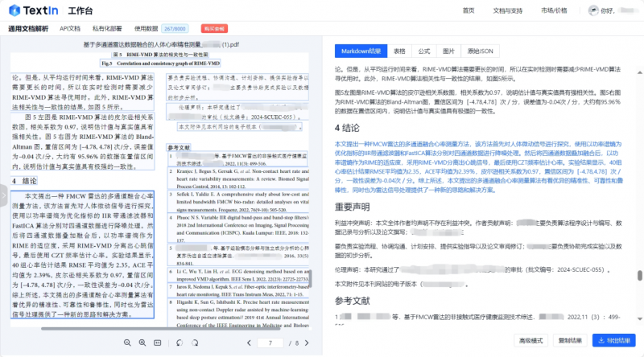Go to the previous page

pyautogui.click(x=250, y=343)
